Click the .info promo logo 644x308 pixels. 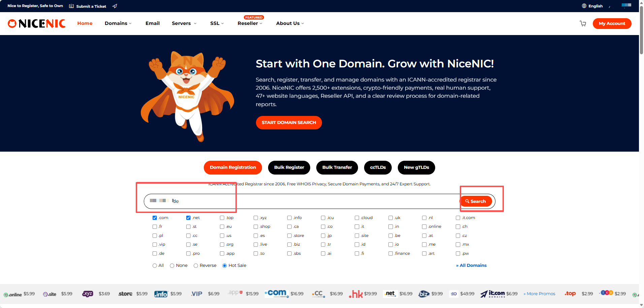pos(161,294)
